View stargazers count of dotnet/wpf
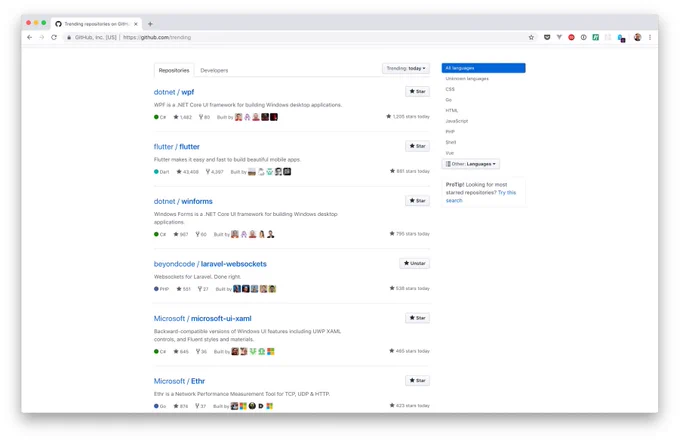This screenshot has width=680, height=441. 183,117
